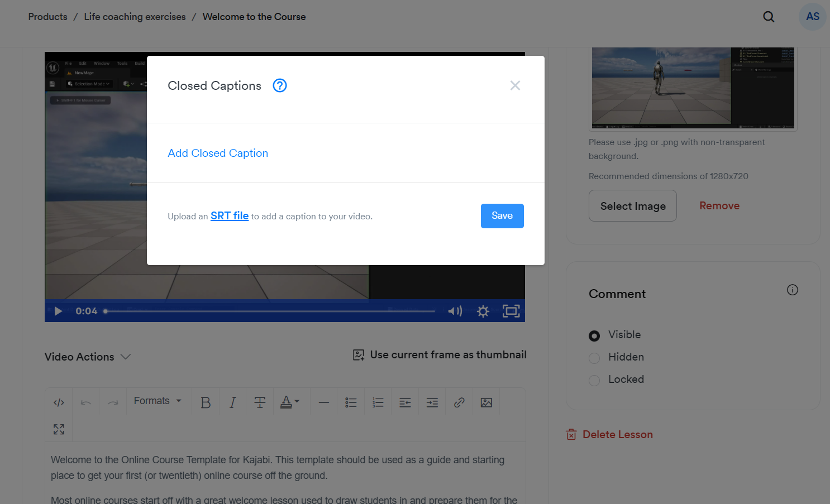Go to Products breadcrumb

click(x=47, y=17)
